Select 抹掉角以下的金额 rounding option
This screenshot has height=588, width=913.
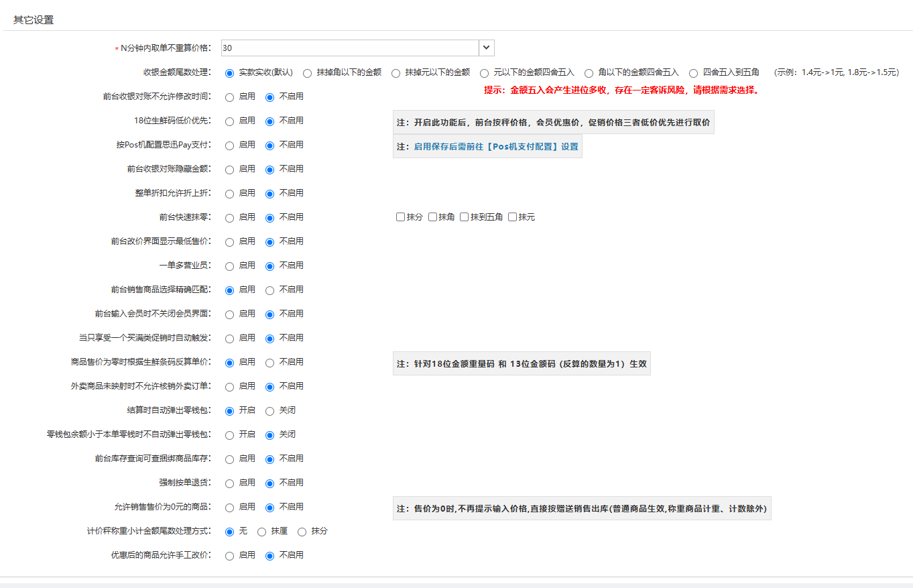308,73
